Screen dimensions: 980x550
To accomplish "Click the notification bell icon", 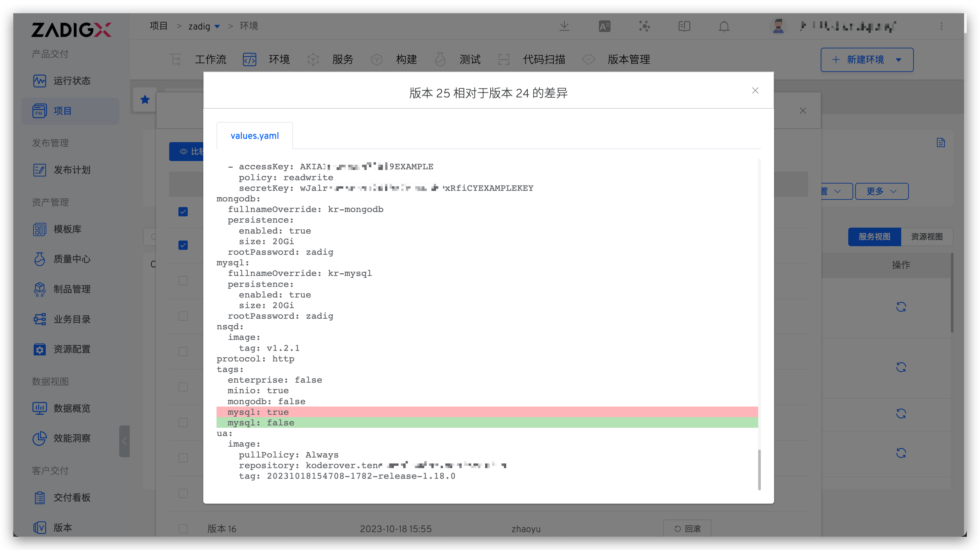I will click(x=724, y=26).
